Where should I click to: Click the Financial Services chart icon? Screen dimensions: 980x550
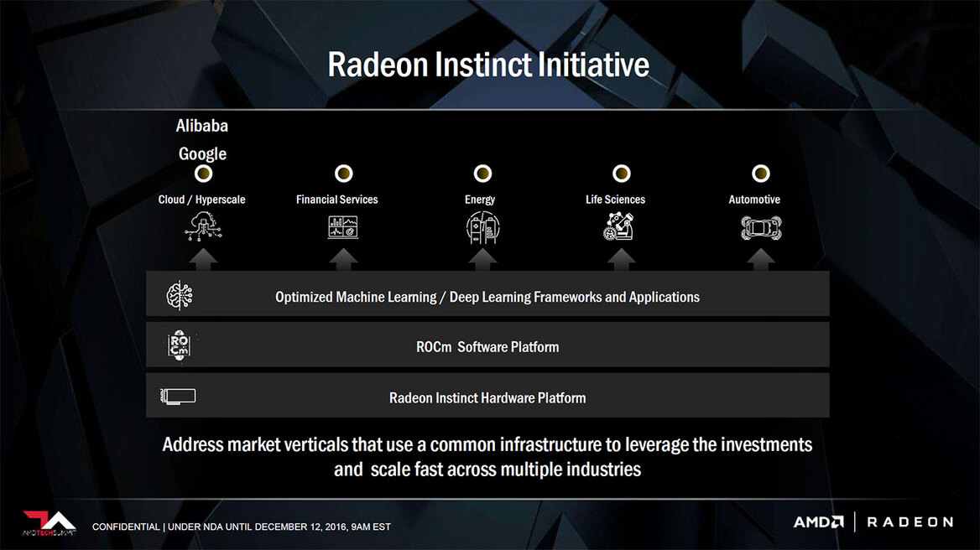coord(343,227)
